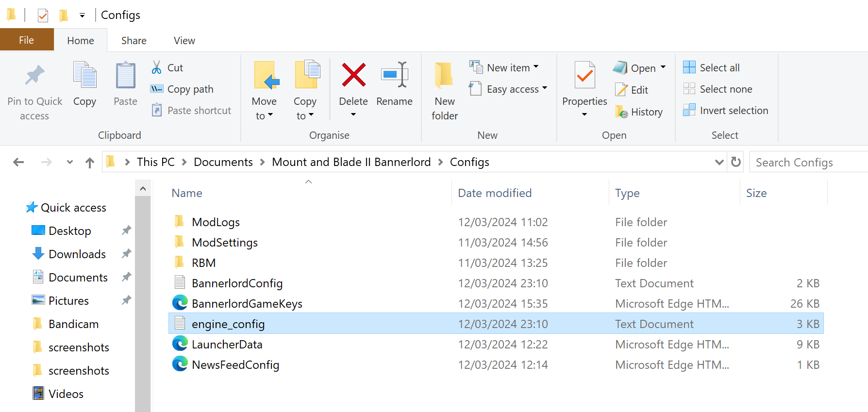This screenshot has height=412, width=868.
Task: Select the ModSettings folder
Action: pyautogui.click(x=225, y=243)
